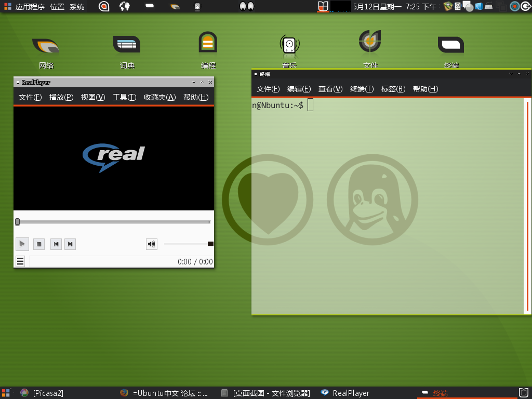The image size is (532, 399).
Task: Click the date and time clock
Action: (x=395, y=6)
